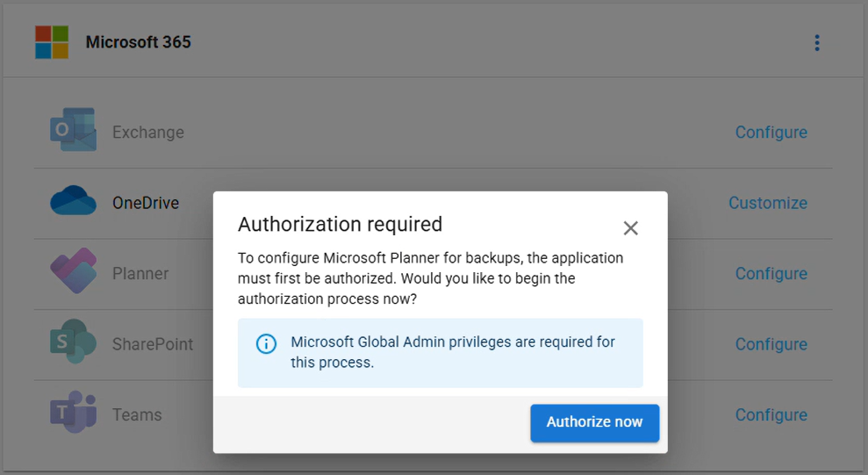Open Configure link for SharePoint

[x=771, y=344]
